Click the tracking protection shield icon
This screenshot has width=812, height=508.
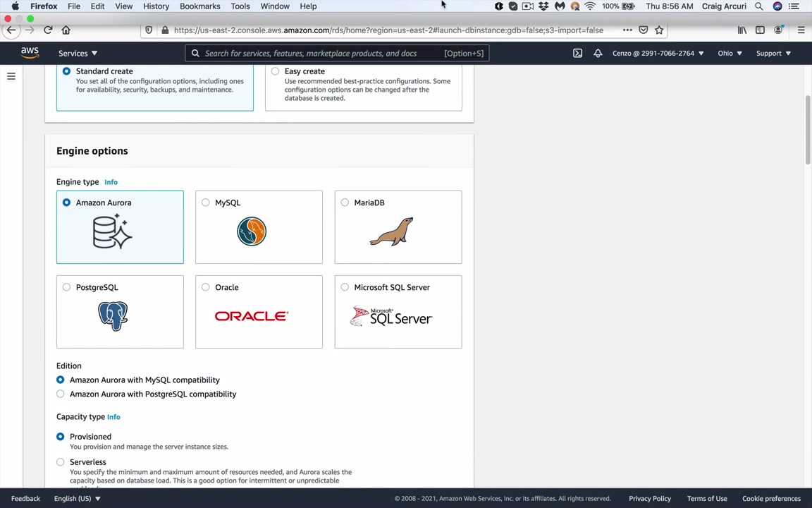(x=149, y=30)
